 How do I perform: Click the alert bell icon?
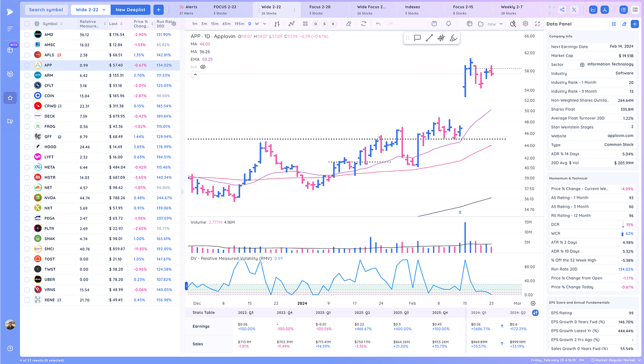(x=448, y=24)
